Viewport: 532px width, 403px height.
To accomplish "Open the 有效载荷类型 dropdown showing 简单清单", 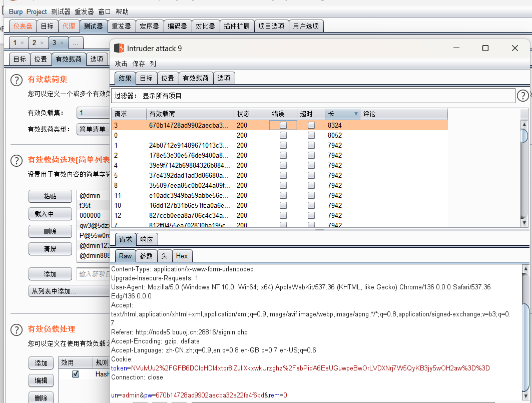I will point(93,129).
